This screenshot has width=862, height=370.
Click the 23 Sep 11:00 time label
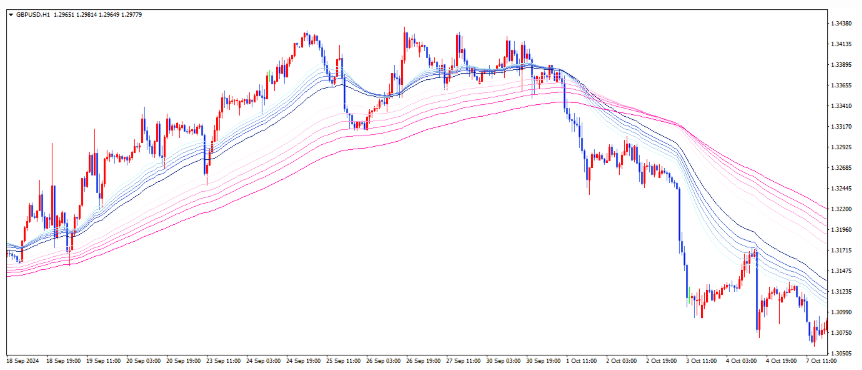(224, 361)
